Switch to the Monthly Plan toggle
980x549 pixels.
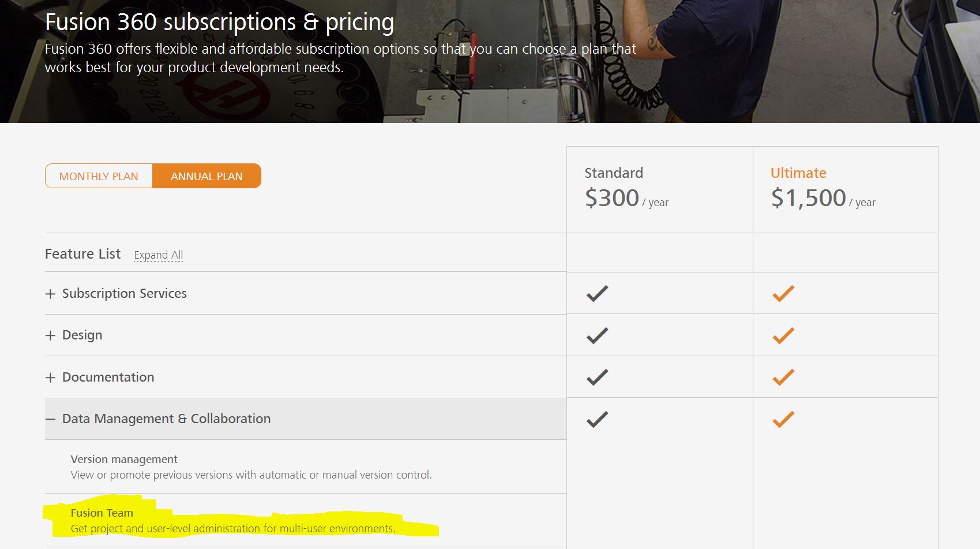click(x=99, y=176)
